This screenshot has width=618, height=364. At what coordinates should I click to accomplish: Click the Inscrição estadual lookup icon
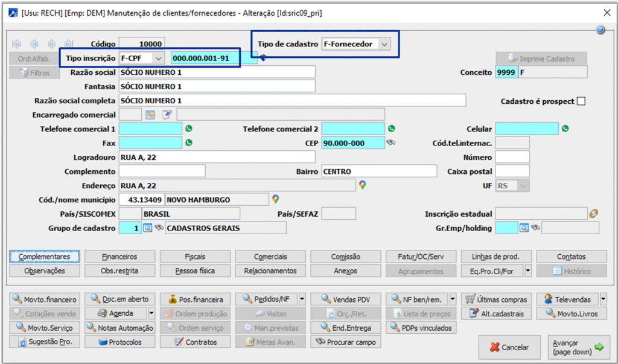[594, 214]
